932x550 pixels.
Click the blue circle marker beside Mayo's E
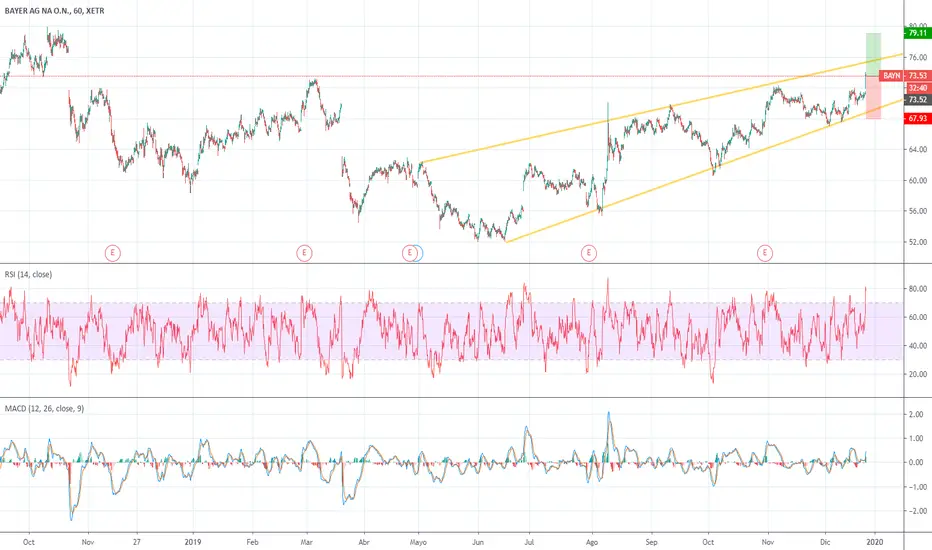418,253
